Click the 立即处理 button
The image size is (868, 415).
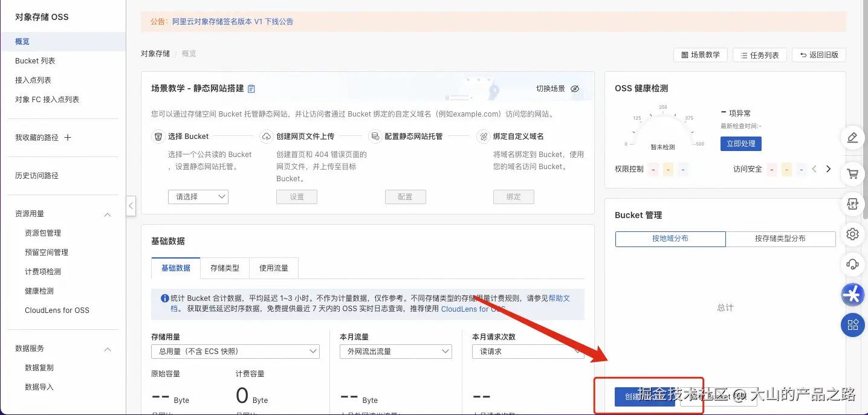pos(741,144)
